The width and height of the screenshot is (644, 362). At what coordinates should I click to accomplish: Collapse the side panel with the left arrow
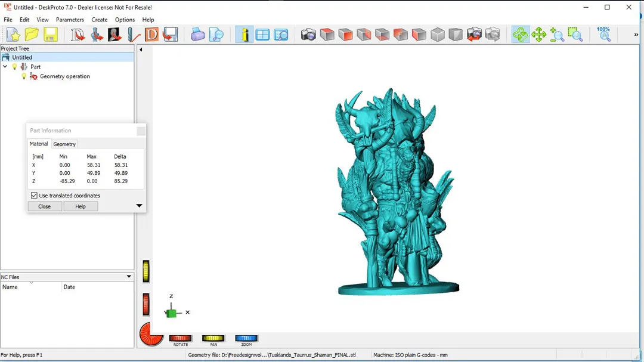point(141,49)
